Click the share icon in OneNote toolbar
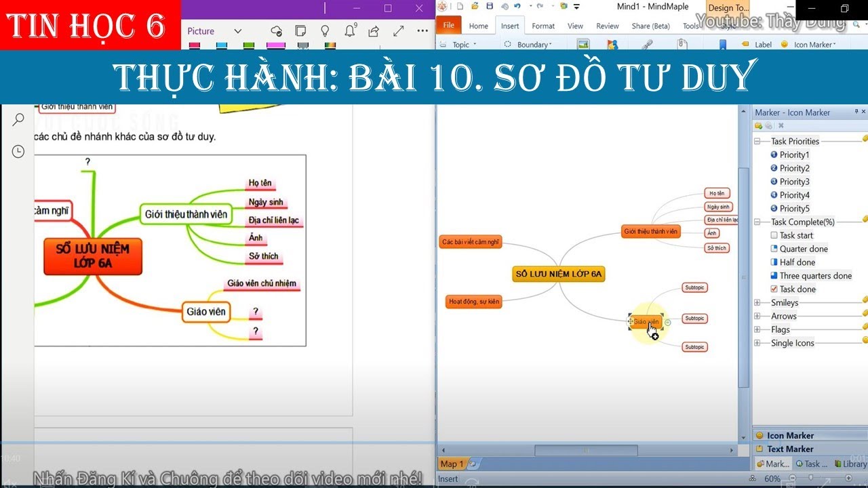The width and height of the screenshot is (868, 488). coord(374,31)
